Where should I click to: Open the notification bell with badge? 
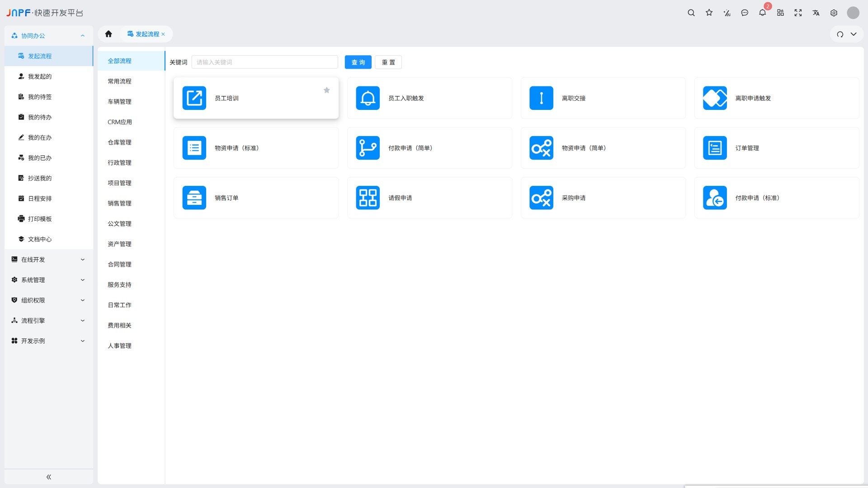pyautogui.click(x=762, y=13)
